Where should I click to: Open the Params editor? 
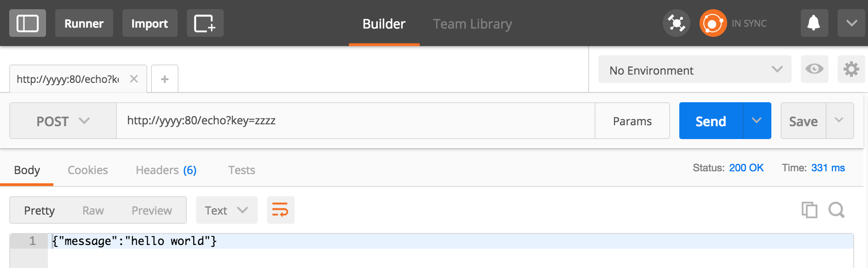click(632, 121)
